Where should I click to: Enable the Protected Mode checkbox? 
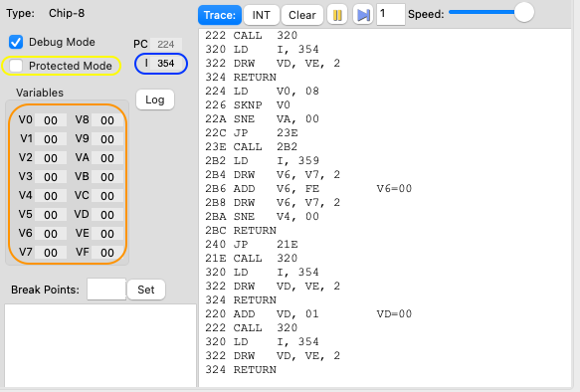[x=16, y=66]
